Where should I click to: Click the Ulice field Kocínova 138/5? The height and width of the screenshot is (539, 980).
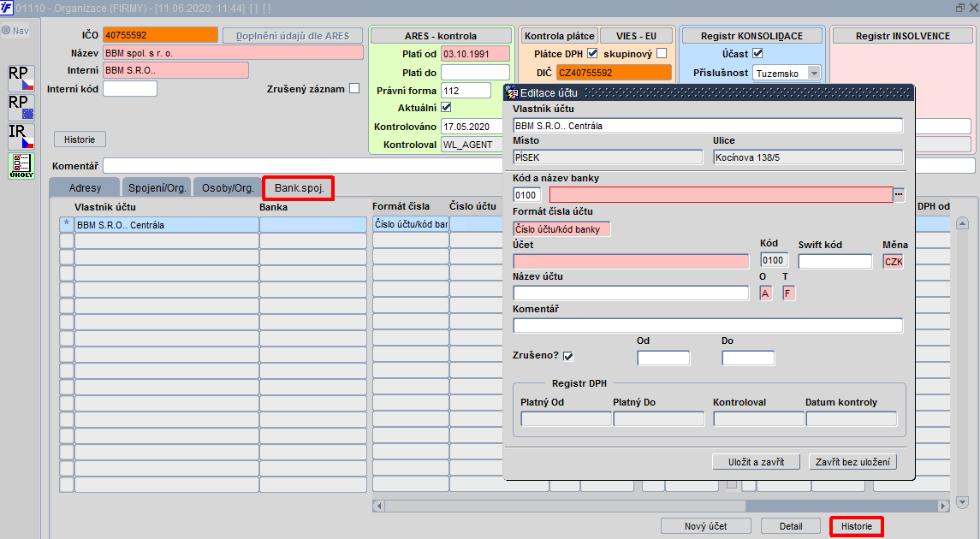[x=807, y=157]
